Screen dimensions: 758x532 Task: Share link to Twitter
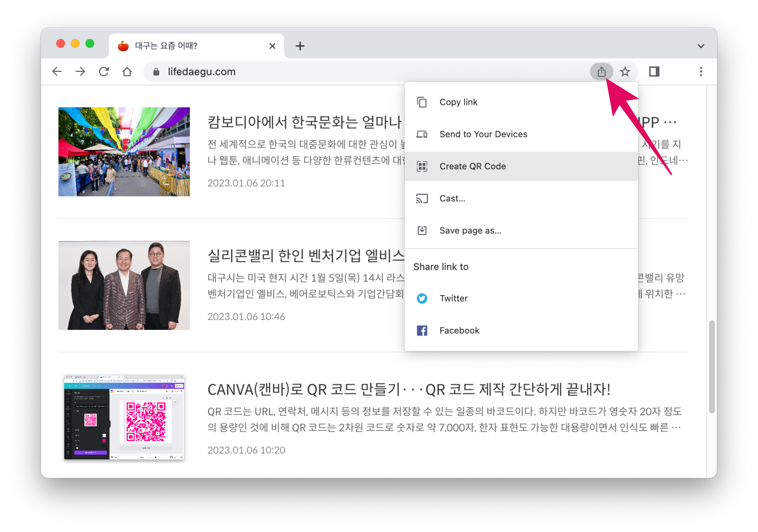coord(453,298)
